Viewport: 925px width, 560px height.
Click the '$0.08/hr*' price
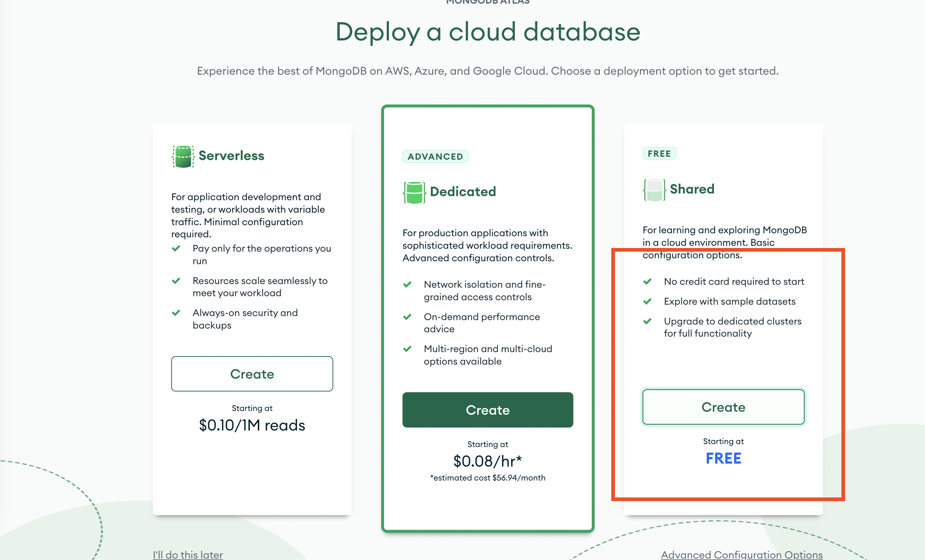click(x=488, y=461)
